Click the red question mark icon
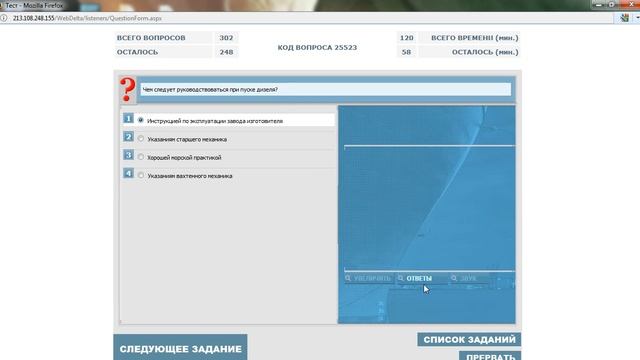Screen dimensions: 640x360 pos(128,90)
